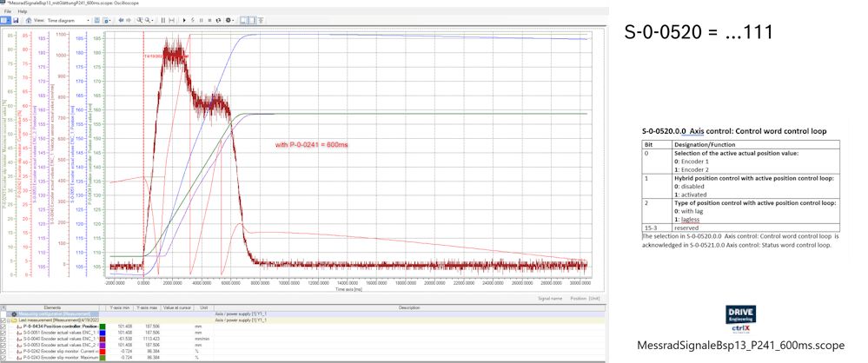This screenshot has height=363, width=868.
Task: Click the Elements column header
Action: [x=52, y=307]
